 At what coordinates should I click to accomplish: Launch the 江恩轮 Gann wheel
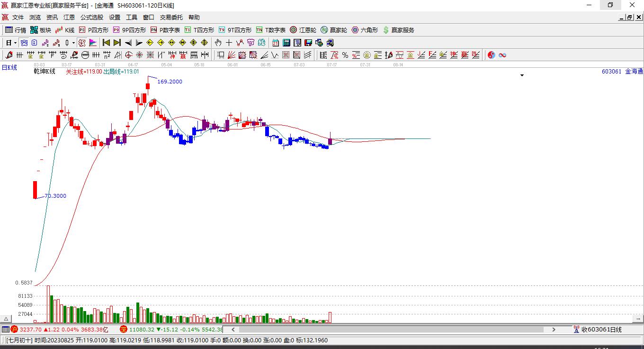(303, 30)
